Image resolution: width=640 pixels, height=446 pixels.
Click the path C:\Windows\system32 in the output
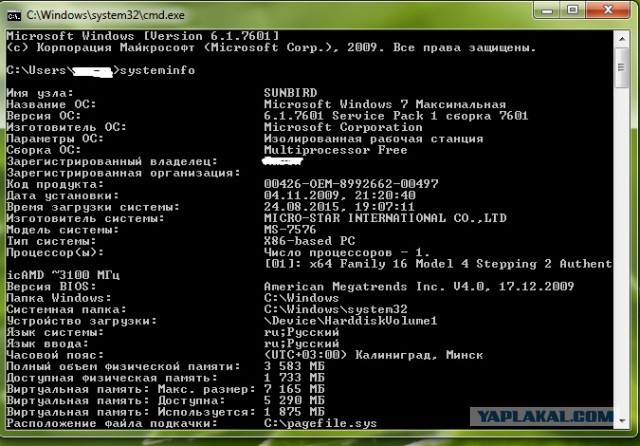coord(336,309)
